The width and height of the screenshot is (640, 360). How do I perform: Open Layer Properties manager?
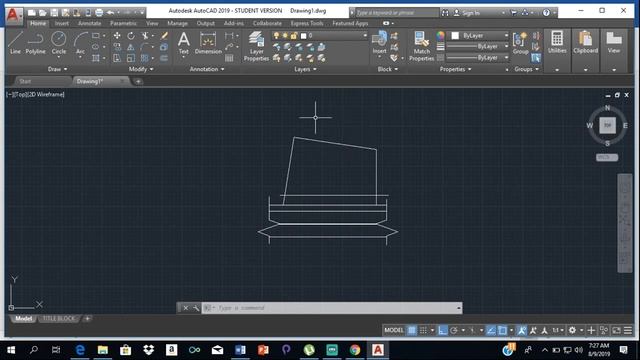coord(256,47)
